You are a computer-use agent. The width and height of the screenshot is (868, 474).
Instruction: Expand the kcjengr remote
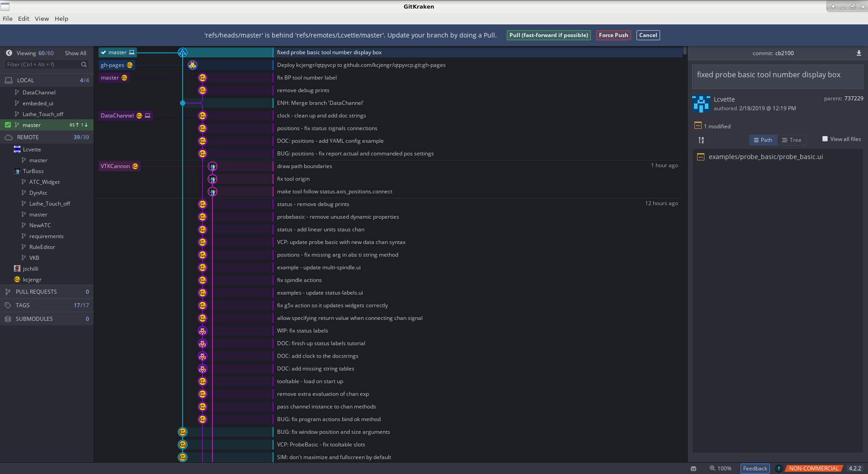47,279
